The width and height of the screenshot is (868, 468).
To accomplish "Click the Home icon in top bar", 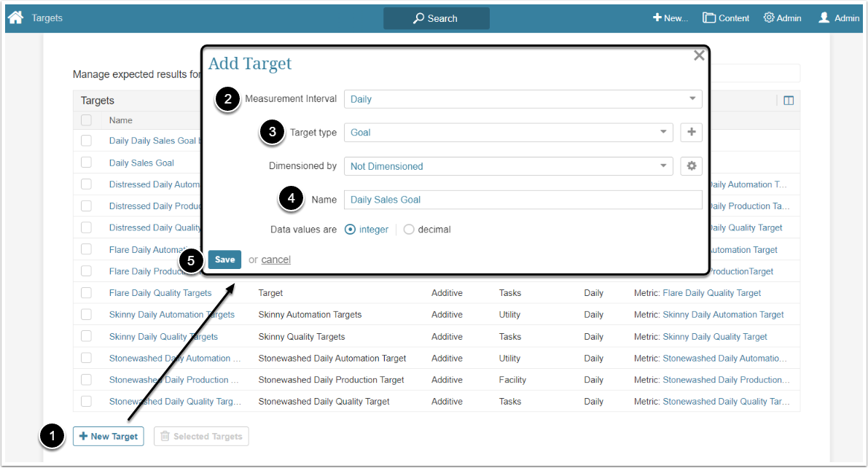I will tap(15, 17).
